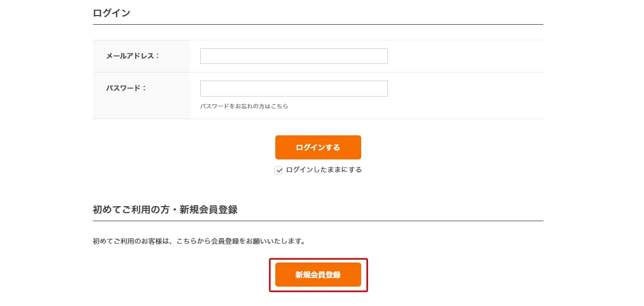Click the 新規会員登録 orange button
This screenshot has width=644, height=306.
(x=318, y=274)
